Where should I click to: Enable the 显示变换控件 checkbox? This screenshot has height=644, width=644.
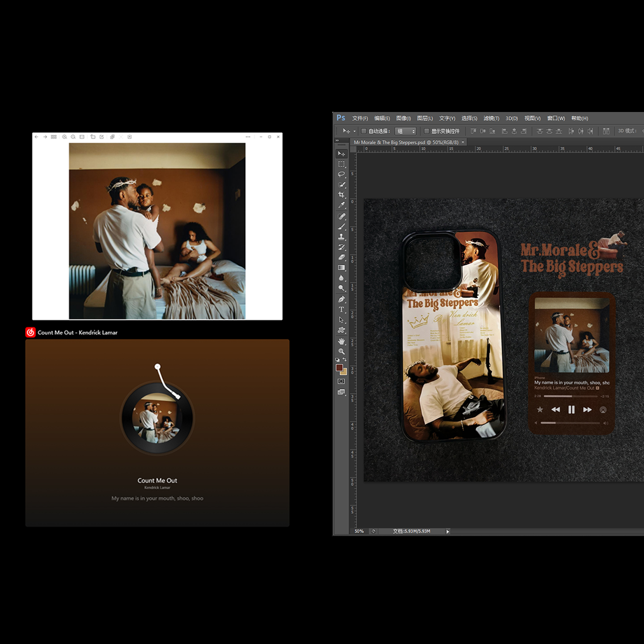tap(426, 131)
